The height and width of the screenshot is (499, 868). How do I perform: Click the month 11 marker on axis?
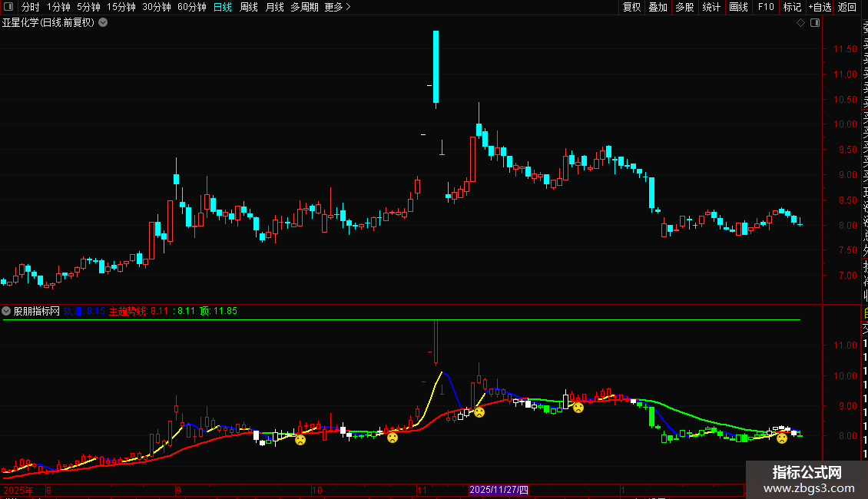[x=422, y=490]
